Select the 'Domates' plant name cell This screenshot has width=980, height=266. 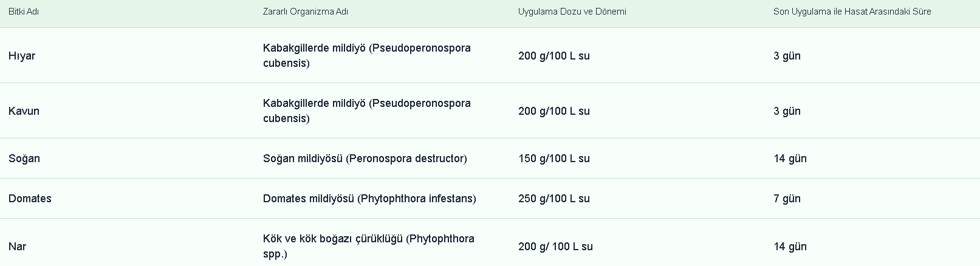point(30,199)
